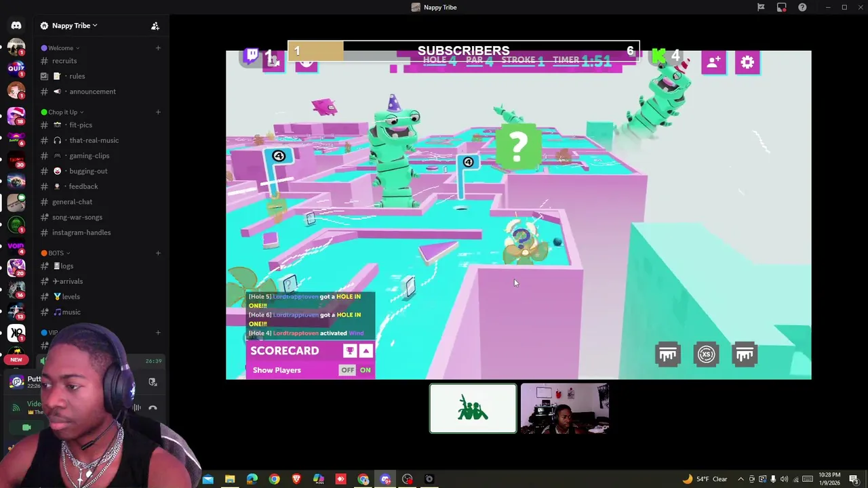Open Brave browser from taskbar
The width and height of the screenshot is (868, 488).
[x=296, y=479]
